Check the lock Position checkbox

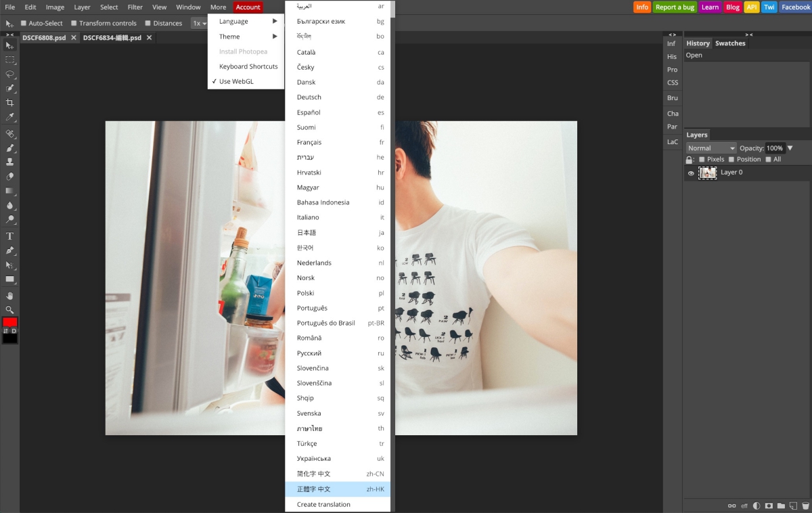click(x=731, y=159)
